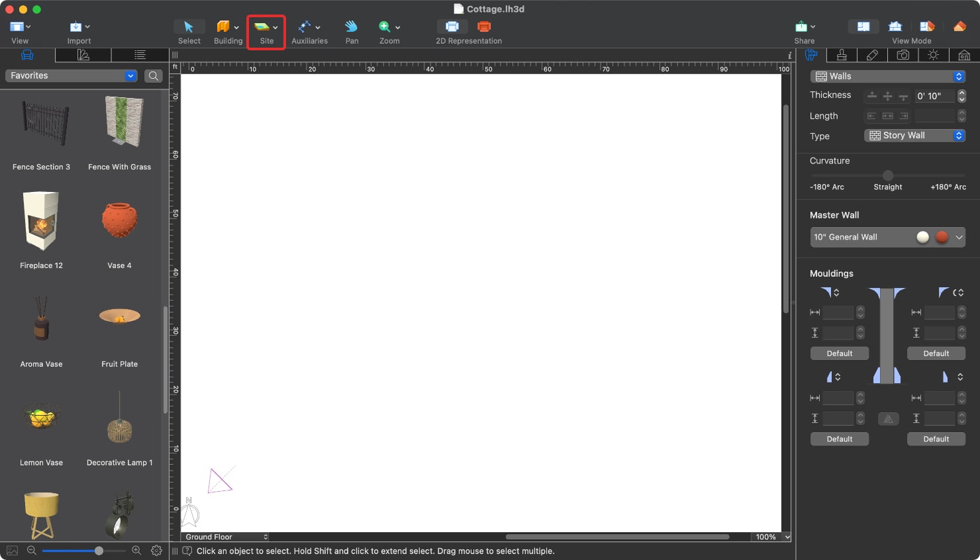The height and width of the screenshot is (560, 980).
Task: Click the search icon in the library panel
Action: tap(153, 75)
